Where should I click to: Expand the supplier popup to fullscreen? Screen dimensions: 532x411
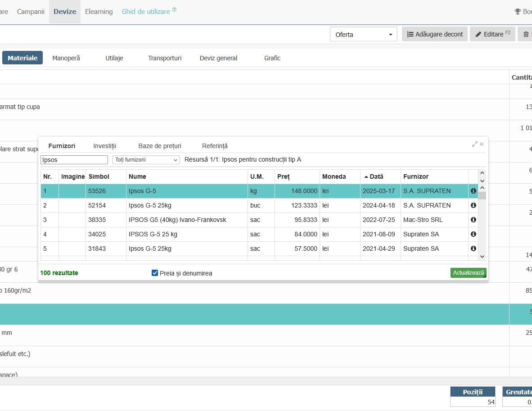click(x=474, y=144)
